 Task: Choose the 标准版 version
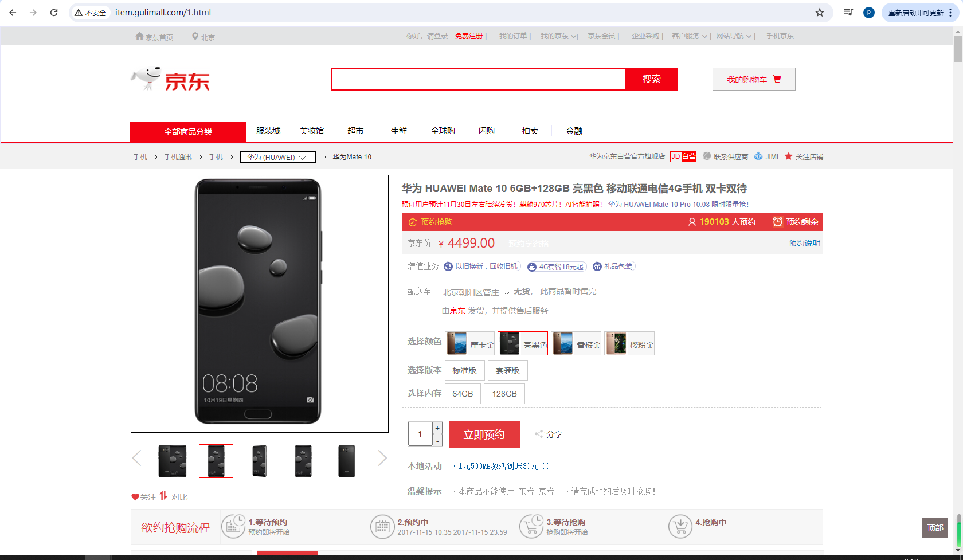pyautogui.click(x=465, y=370)
